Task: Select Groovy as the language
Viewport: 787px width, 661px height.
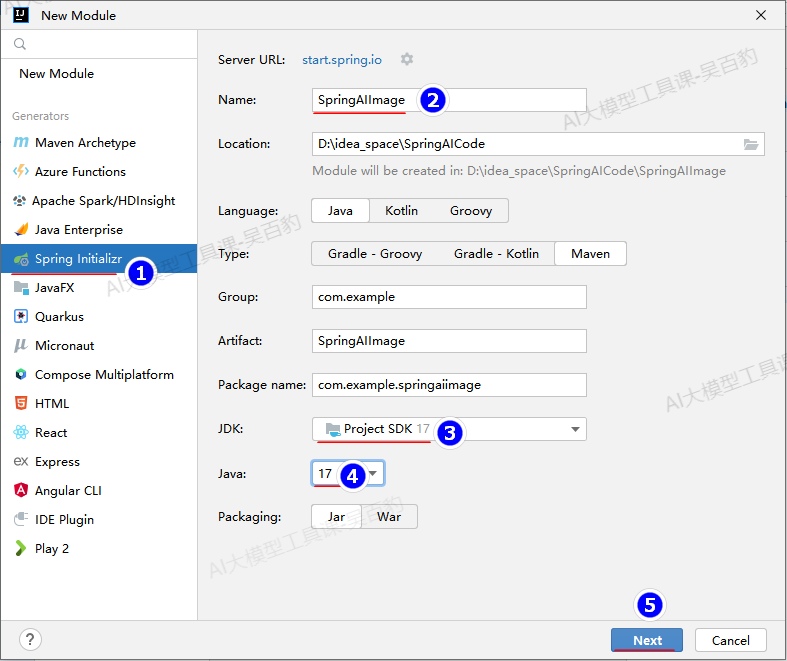Action: click(471, 211)
